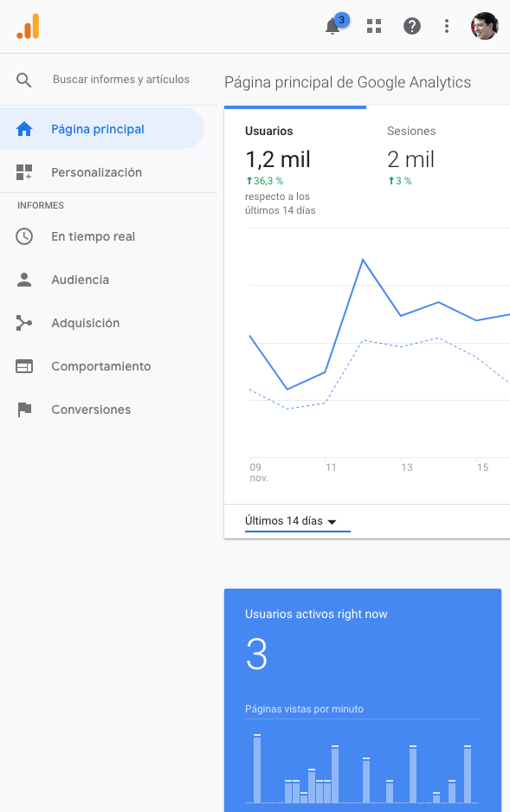Screen dimensions: 510x812
Task: Click the Personalización dashboard icon
Action: (x=24, y=172)
